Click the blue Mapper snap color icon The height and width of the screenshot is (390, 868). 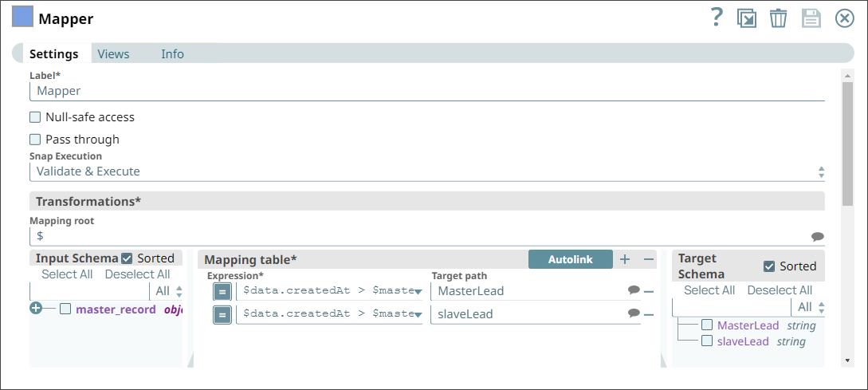[22, 18]
